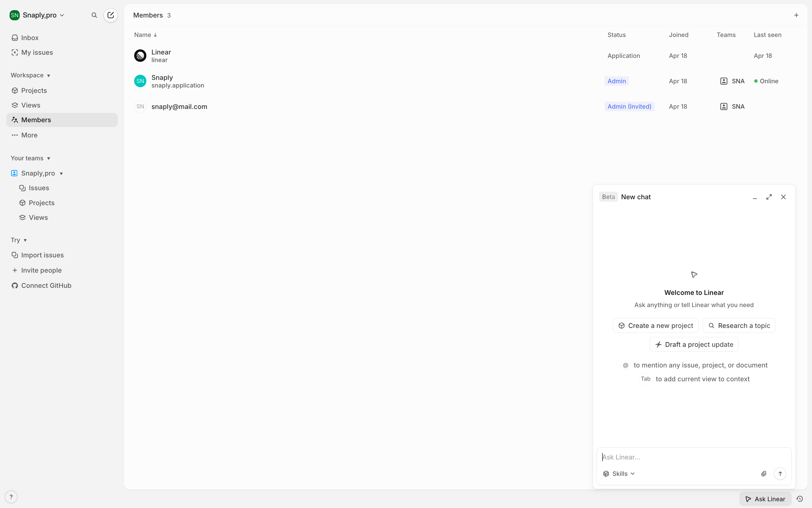Image resolution: width=812 pixels, height=508 pixels.
Task: Click the snaply@mail.com avatar
Action: pos(140,106)
